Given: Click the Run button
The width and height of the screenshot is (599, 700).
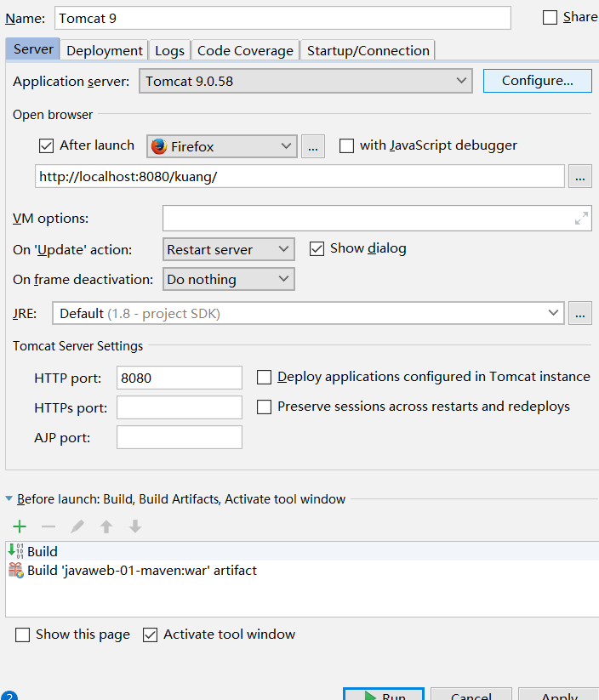Looking at the screenshot, I should (384, 694).
